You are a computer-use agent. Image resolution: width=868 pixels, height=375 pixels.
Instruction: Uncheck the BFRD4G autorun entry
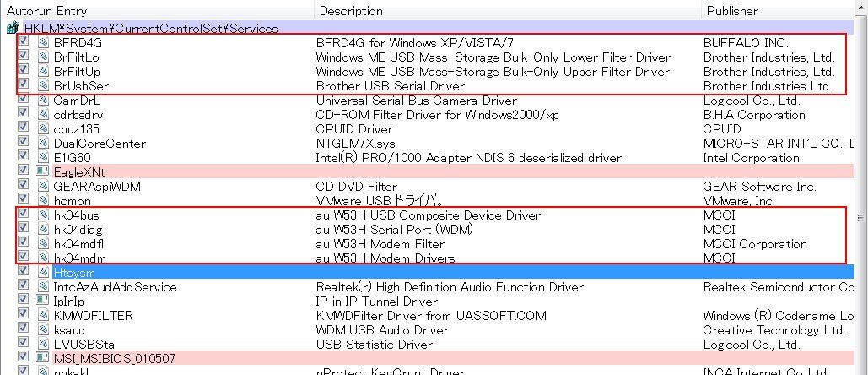pos(23,41)
